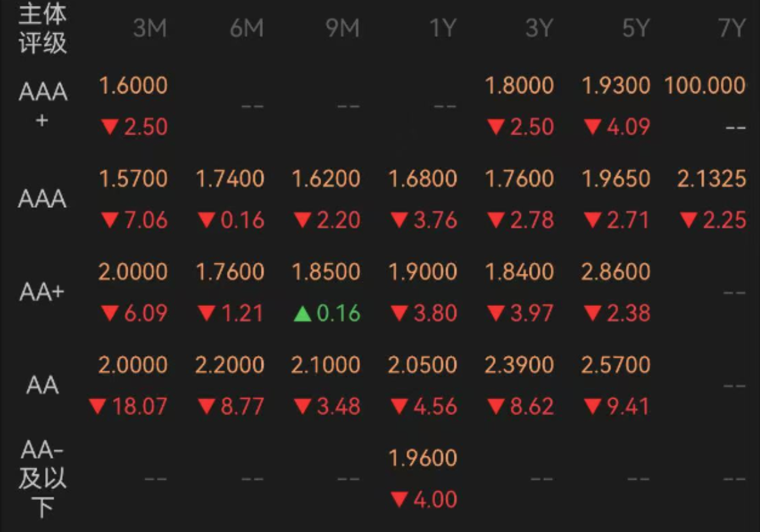Image resolution: width=760 pixels, height=532 pixels.
Task: Click the red down arrow beside 7.06
Action: point(109,220)
